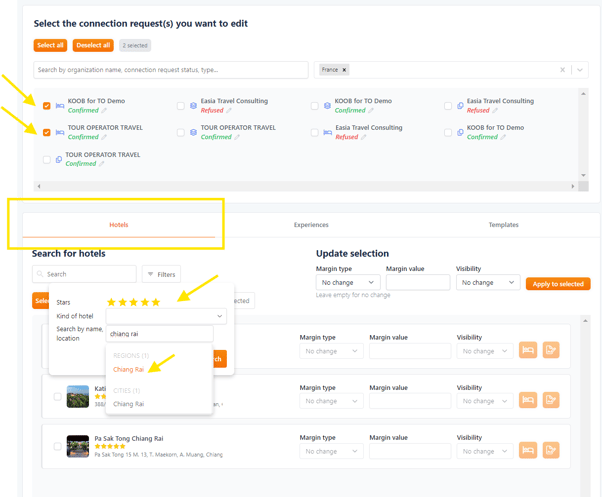Click the Deselect all button
Screen dimensions: 602x497
point(93,46)
